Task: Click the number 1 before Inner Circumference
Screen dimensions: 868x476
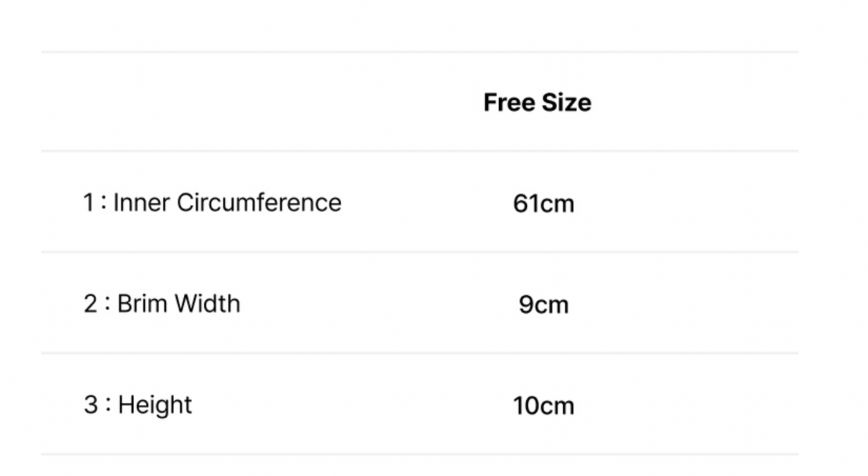Action: coord(88,203)
